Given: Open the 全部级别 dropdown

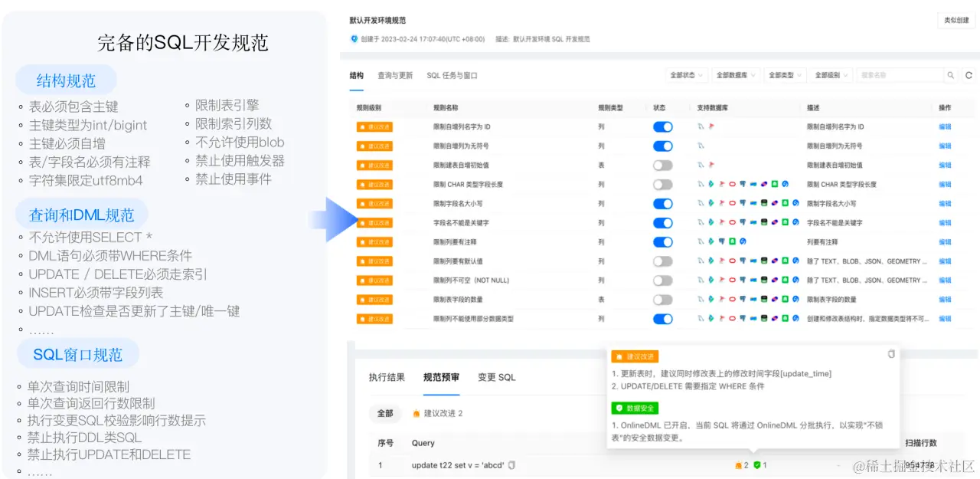Looking at the screenshot, I should (x=831, y=75).
